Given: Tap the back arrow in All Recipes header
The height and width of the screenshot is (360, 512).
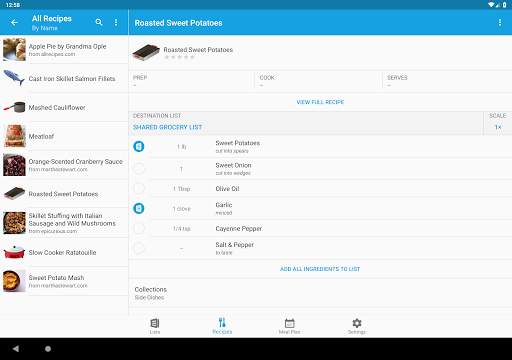Looking at the screenshot, I should 14,22.
